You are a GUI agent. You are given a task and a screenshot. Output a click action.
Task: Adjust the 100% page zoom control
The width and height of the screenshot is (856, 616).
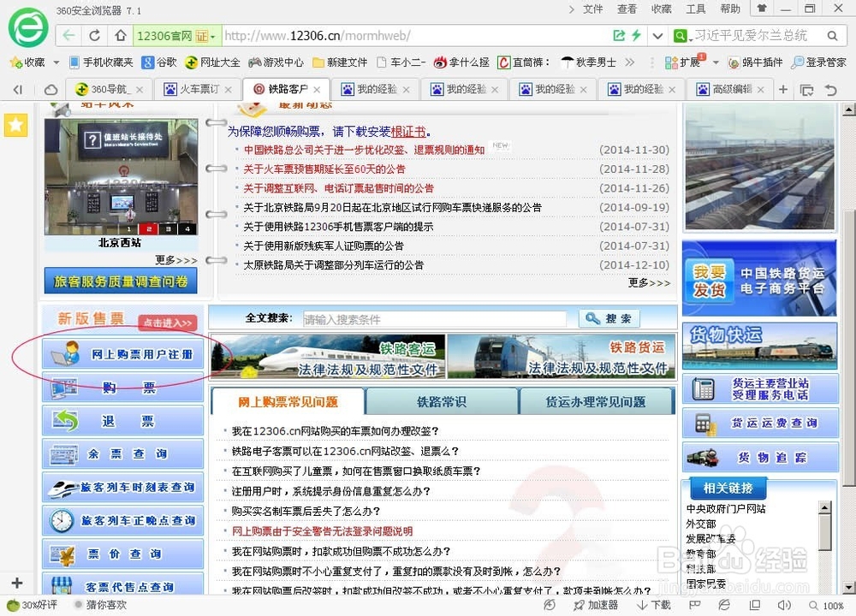point(833,605)
